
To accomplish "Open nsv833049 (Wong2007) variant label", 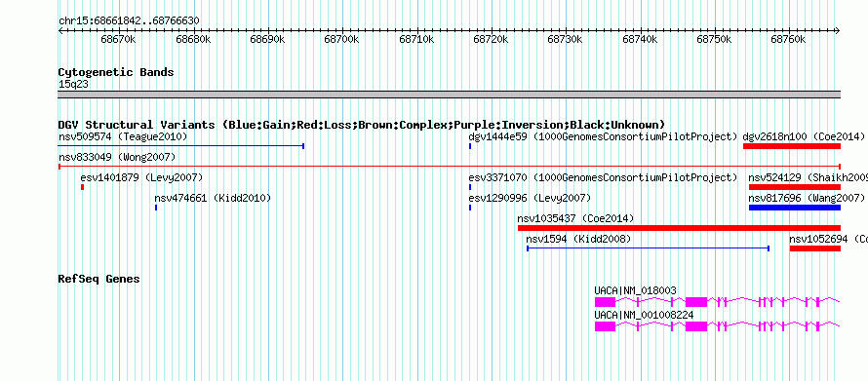I will tap(117, 157).
